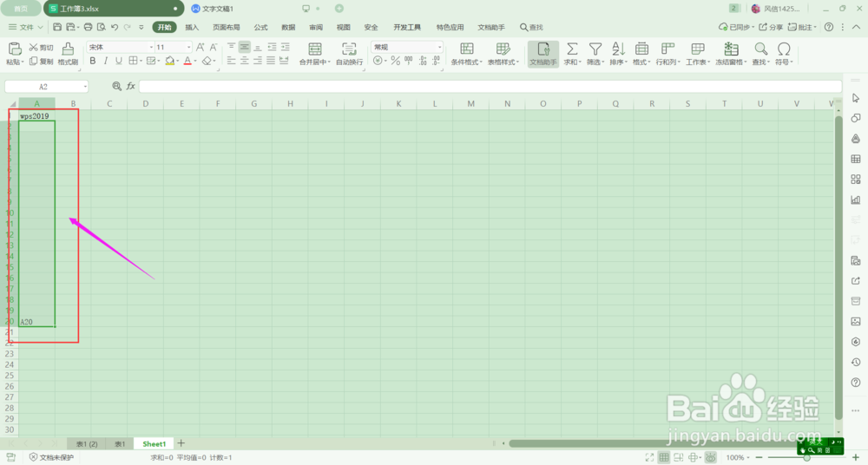Viewport: 868px width, 465px height.
Task: Toggle italic formatting
Action: pos(105,61)
